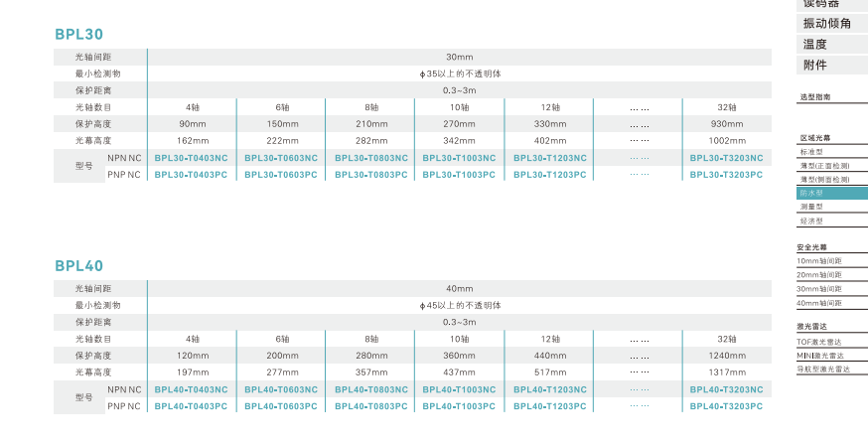Open the 振动倾角 category tab
Image resolution: width=868 pixels, height=446 pixels.
point(826,23)
